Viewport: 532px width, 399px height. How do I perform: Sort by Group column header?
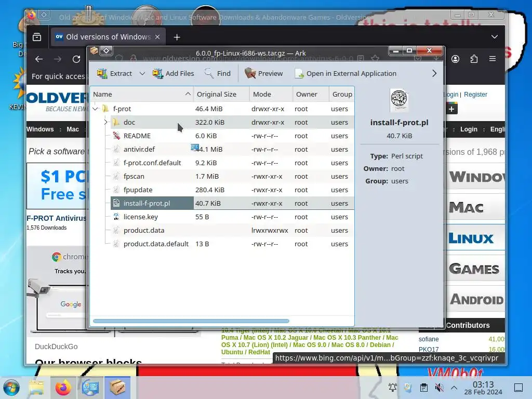[x=342, y=95]
